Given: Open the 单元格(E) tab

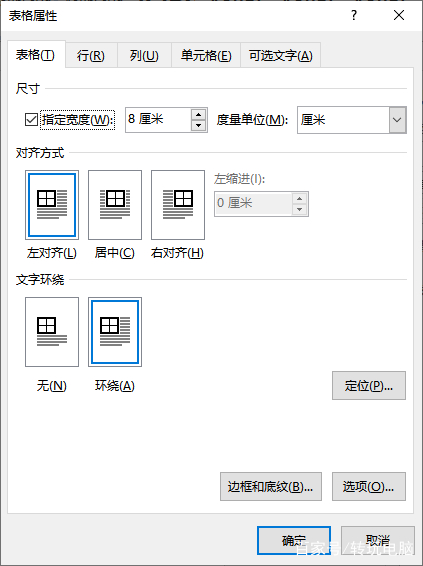Looking at the screenshot, I should (206, 56).
